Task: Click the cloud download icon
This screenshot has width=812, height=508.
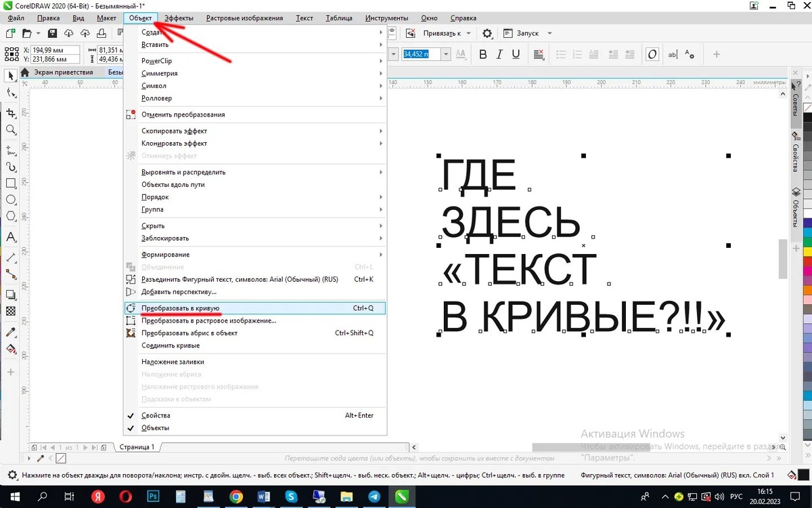Action: point(69,33)
